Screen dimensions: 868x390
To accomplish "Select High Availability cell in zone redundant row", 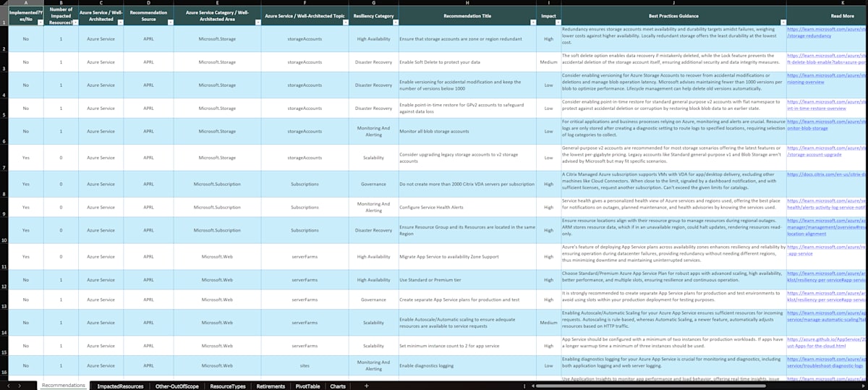I will [373, 38].
